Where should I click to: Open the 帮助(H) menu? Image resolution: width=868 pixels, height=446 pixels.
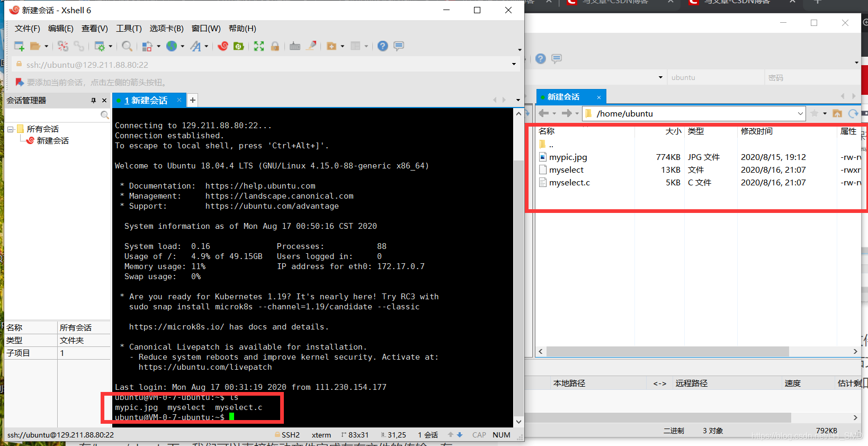243,29
